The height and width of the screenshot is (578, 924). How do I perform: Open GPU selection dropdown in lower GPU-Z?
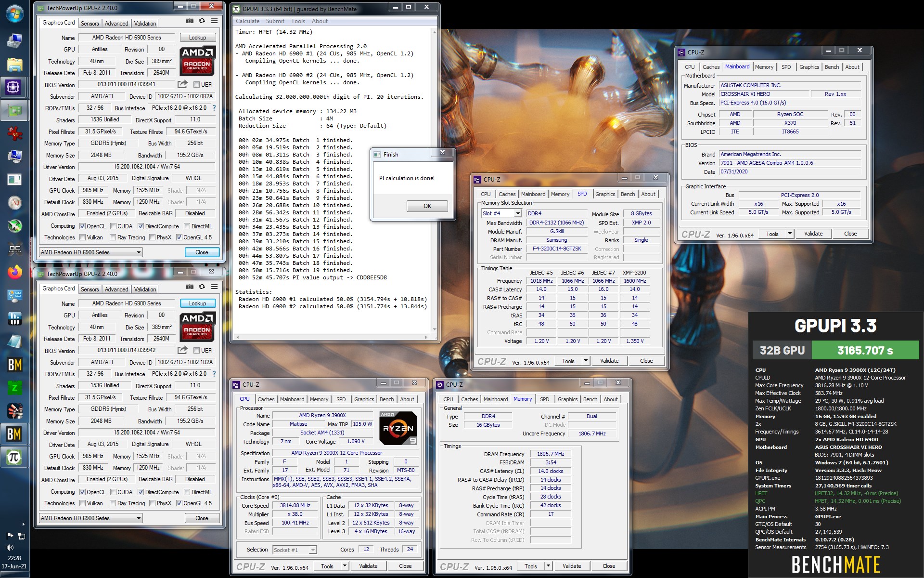[x=91, y=518]
